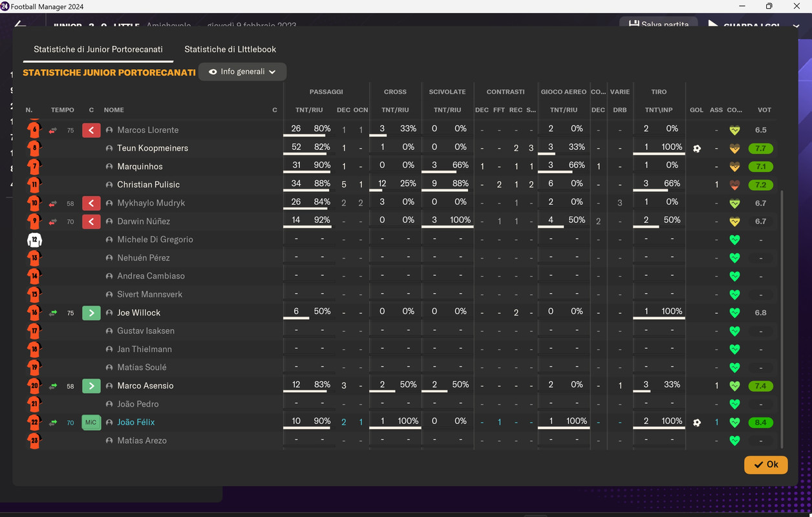
Task: Open Matías Soulé player name
Action: point(142,368)
